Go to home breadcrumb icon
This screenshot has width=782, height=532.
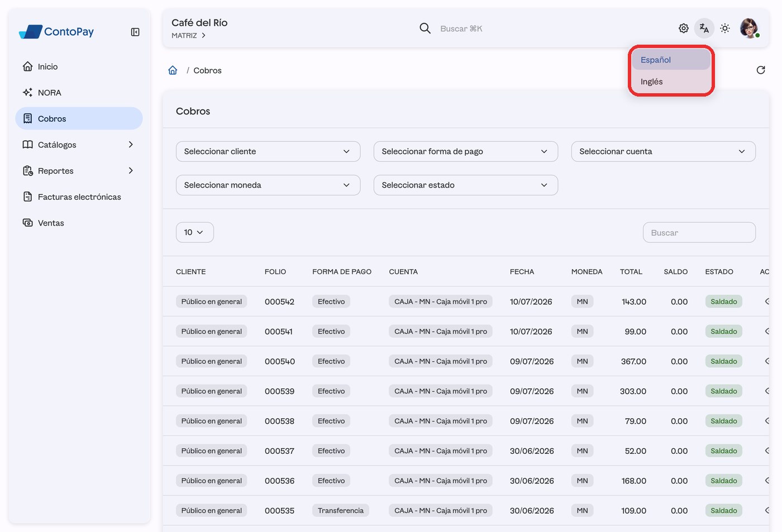pos(173,70)
